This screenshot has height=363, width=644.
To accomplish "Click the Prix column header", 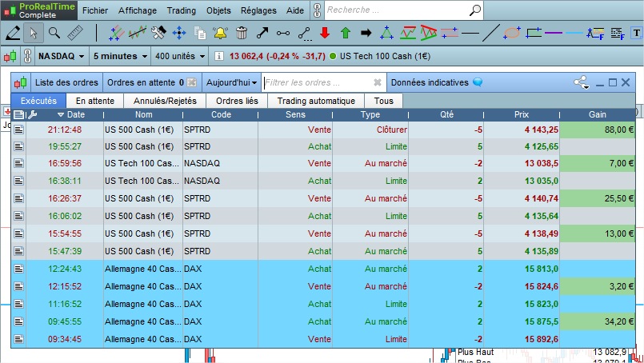I will click(x=522, y=114).
